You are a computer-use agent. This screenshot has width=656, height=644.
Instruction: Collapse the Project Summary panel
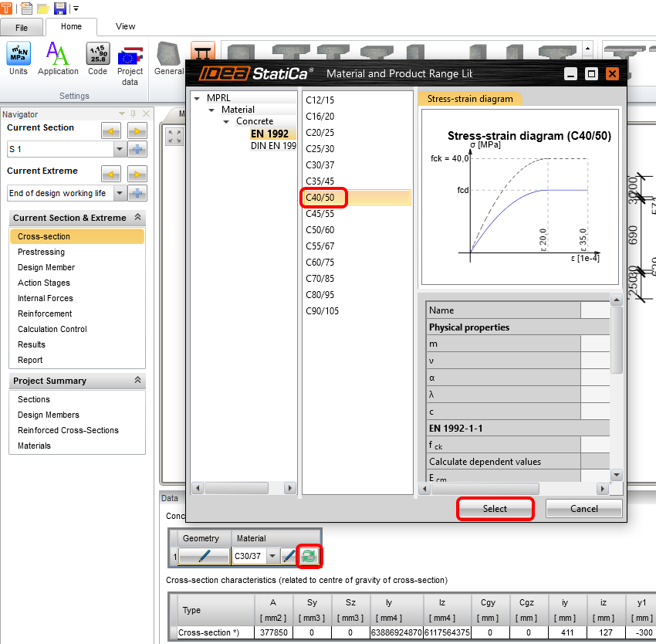coord(137,381)
